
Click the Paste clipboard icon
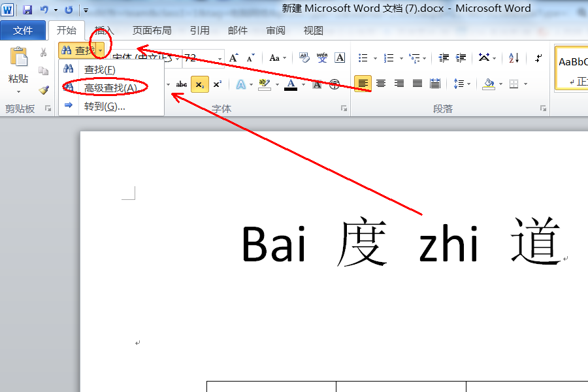click(x=18, y=57)
